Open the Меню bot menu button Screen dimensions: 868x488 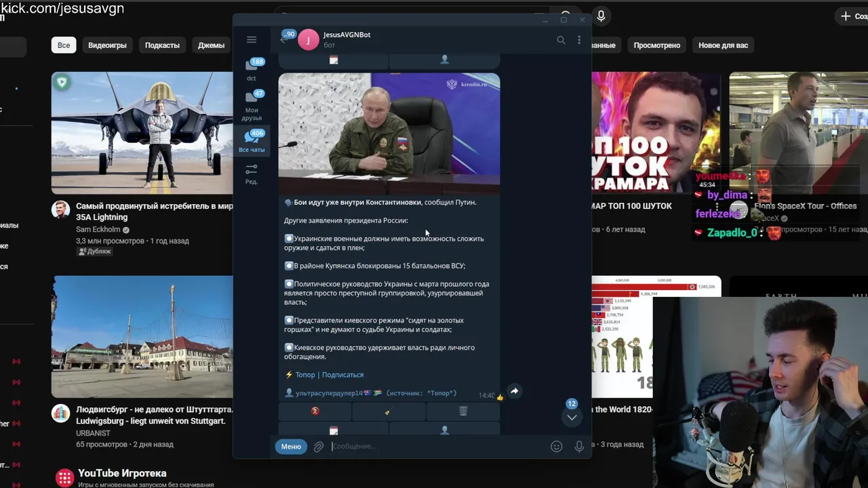point(291,447)
